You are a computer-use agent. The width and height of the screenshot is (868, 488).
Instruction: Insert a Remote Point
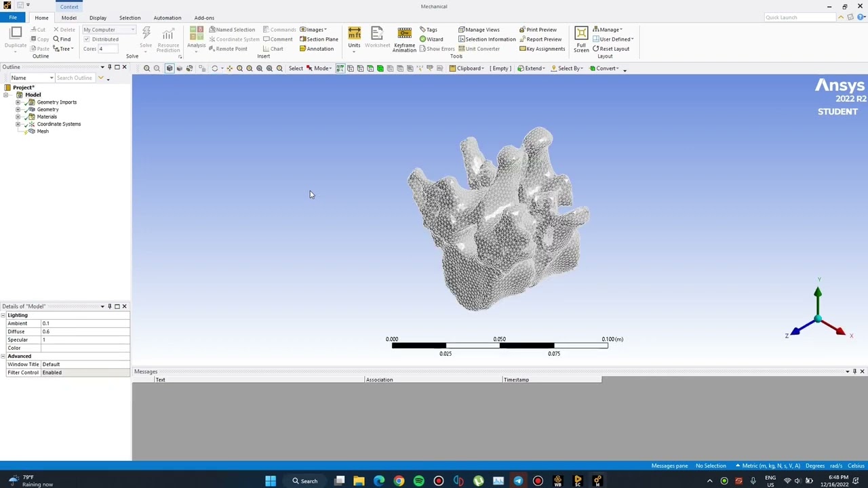pyautogui.click(x=228, y=49)
